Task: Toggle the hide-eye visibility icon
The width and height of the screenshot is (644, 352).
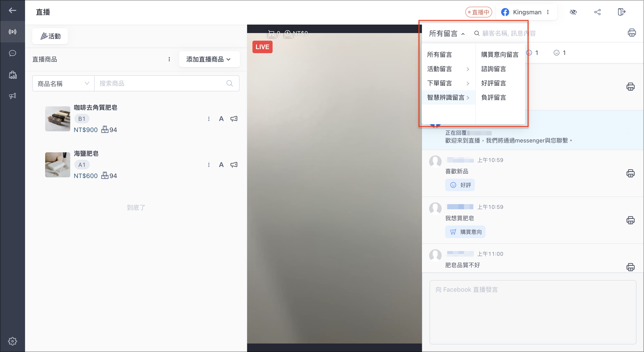Action: tap(573, 12)
